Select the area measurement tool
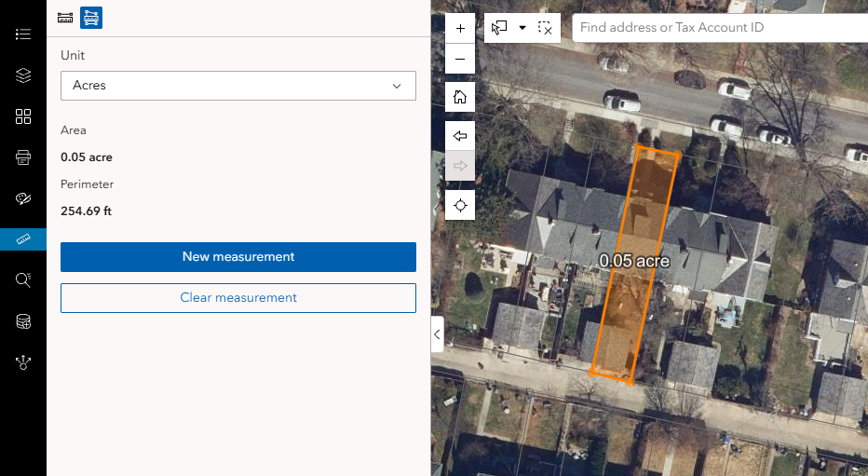 (90, 17)
